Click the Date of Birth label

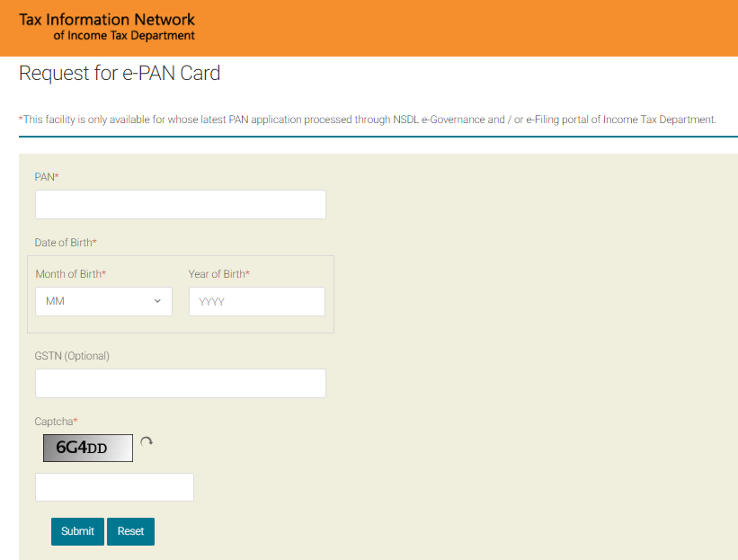(x=65, y=243)
